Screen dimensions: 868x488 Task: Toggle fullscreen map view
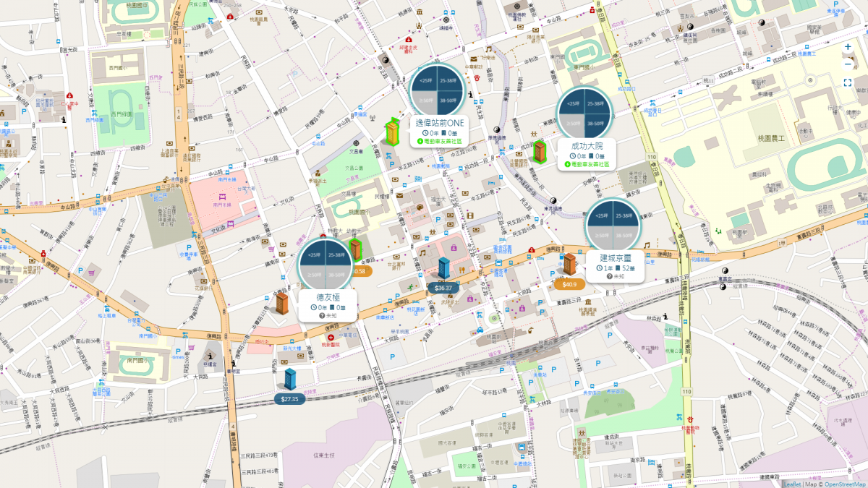848,82
